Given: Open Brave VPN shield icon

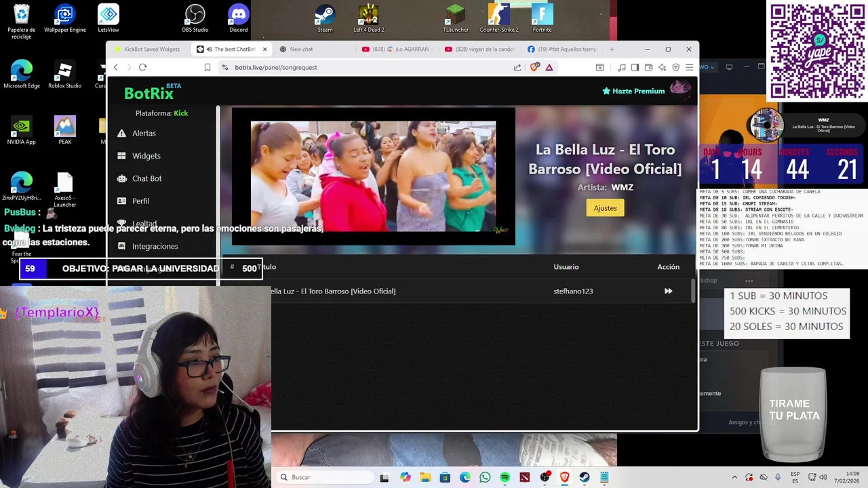Looking at the screenshot, I should click(x=676, y=67).
